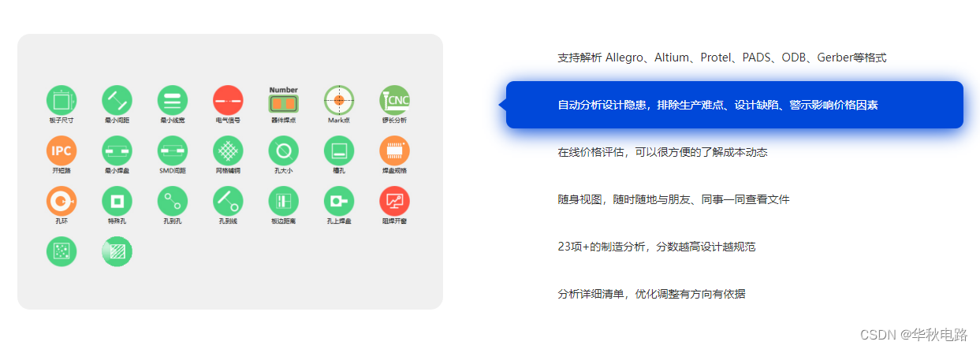
Task: Click the red 电气信号 electrical signal icon
Action: [228, 100]
